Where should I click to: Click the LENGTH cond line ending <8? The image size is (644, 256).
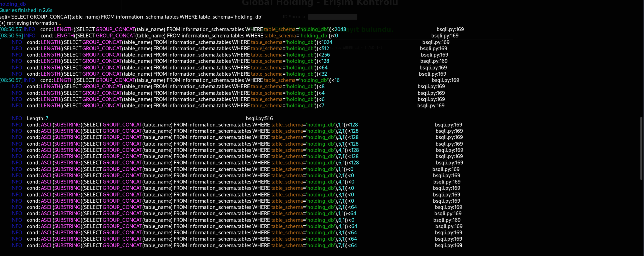pyautogui.click(x=176, y=86)
